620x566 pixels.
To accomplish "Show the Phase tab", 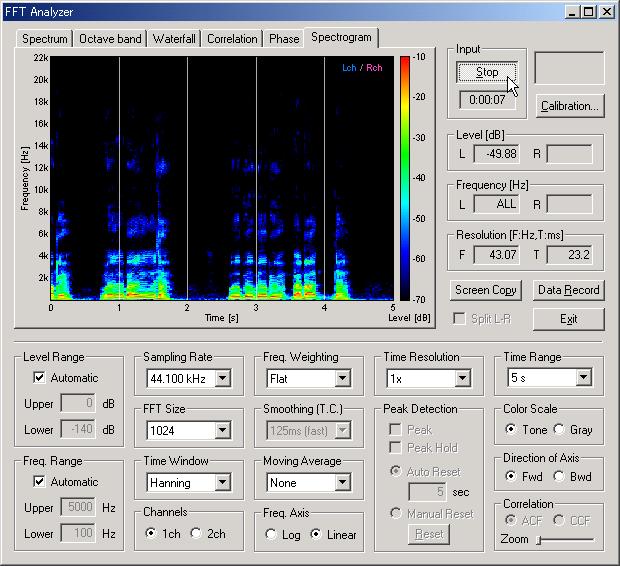I will pyautogui.click(x=284, y=39).
